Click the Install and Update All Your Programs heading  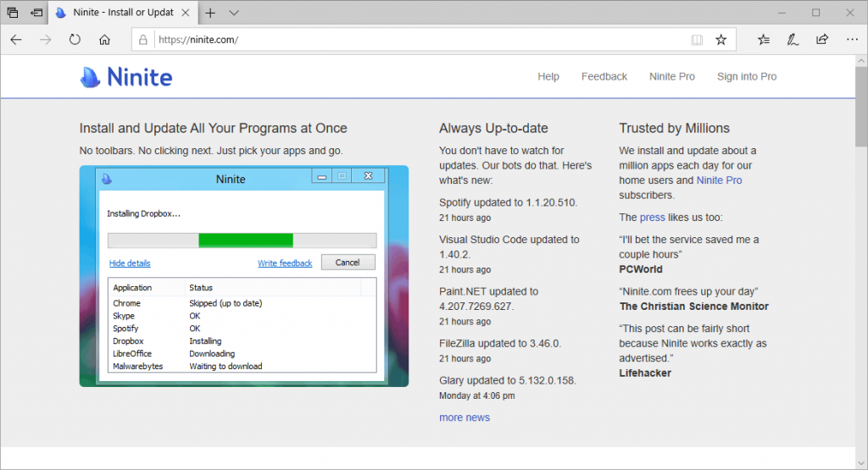pos(213,128)
